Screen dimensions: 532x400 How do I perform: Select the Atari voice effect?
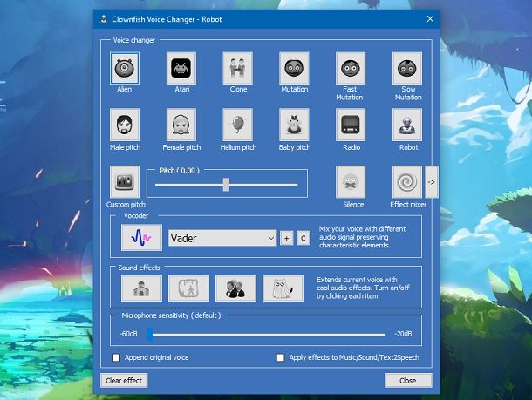[x=181, y=68]
